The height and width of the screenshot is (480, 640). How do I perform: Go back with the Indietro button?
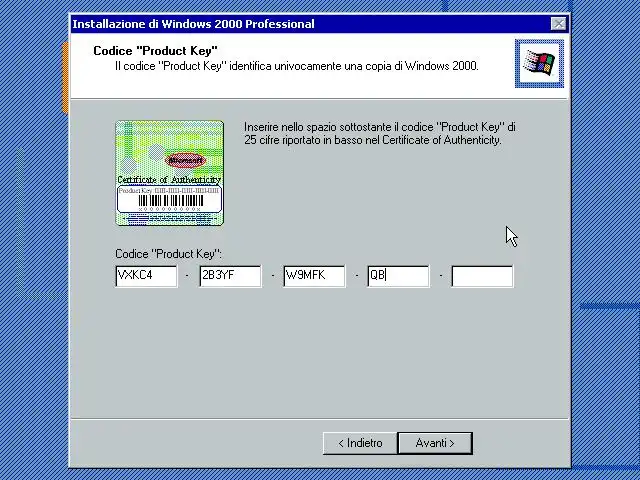tap(360, 443)
